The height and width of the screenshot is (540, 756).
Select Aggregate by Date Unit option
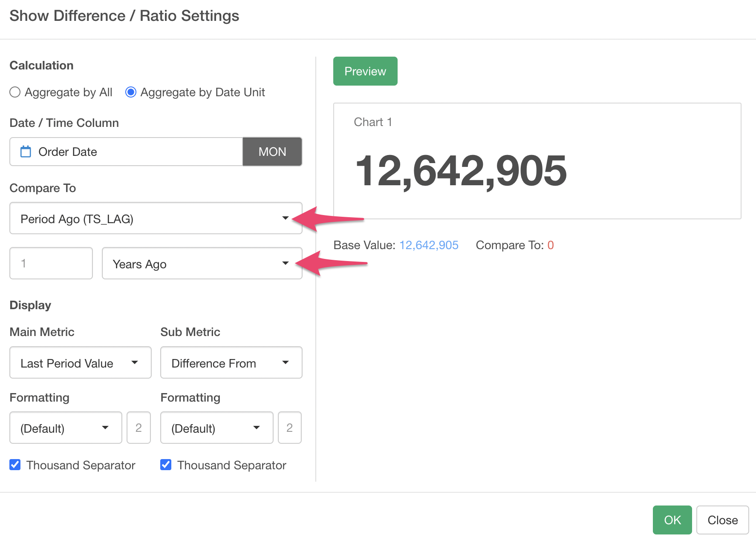pos(131,92)
